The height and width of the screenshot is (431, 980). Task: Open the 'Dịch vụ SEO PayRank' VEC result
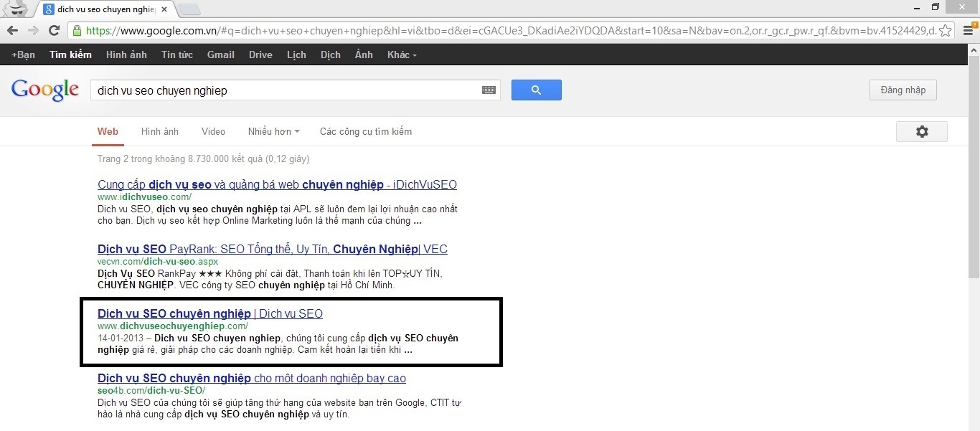[x=273, y=250]
